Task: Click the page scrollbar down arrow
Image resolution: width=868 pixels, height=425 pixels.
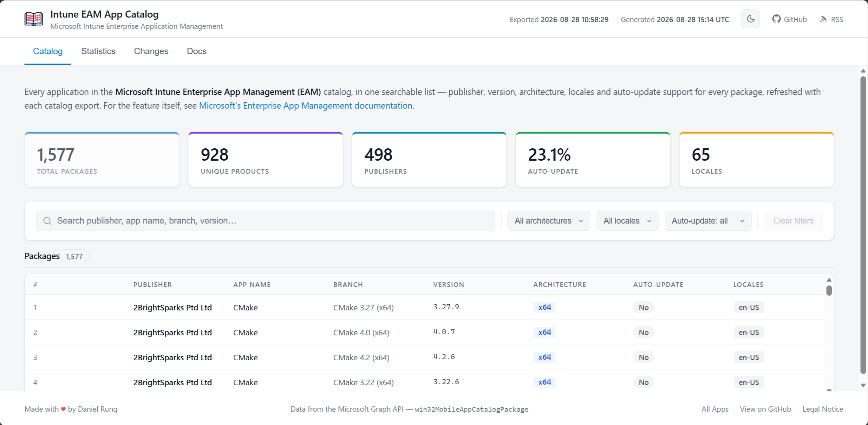Action: click(x=863, y=385)
